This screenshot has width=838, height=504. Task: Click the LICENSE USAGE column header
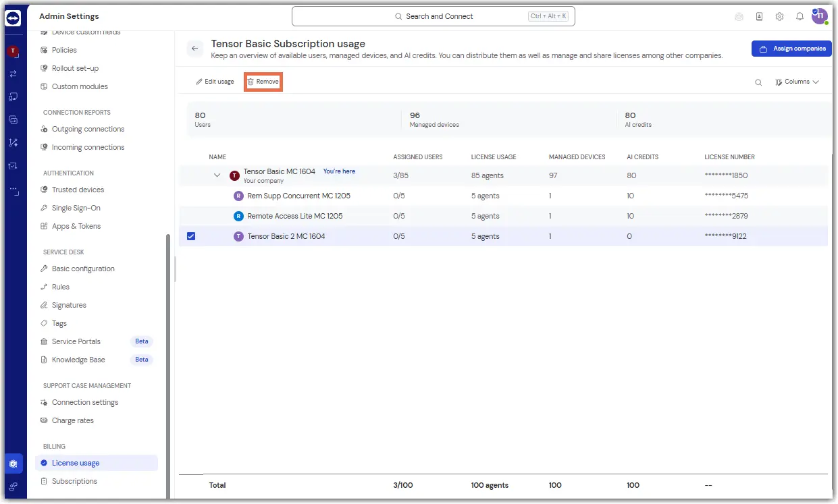494,157
